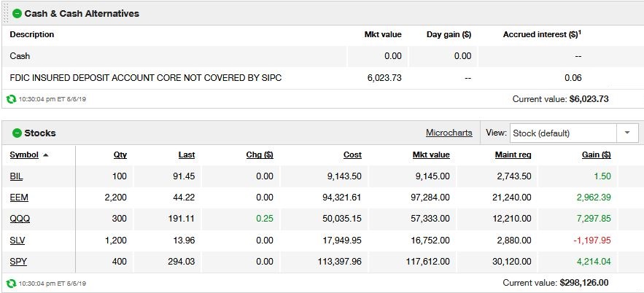Open the View dropdown showing Stock (default)

point(563,133)
